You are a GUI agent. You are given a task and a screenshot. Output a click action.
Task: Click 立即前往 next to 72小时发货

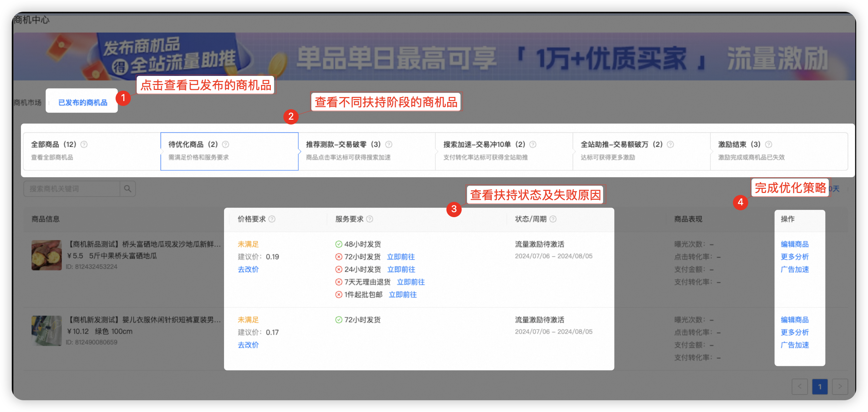pos(401,256)
